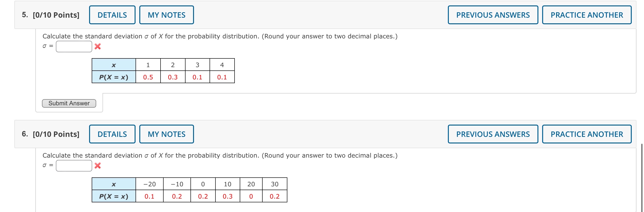Select the P(X = x) header in question 6 table
This screenshot has height=212, width=644.
[x=114, y=196]
